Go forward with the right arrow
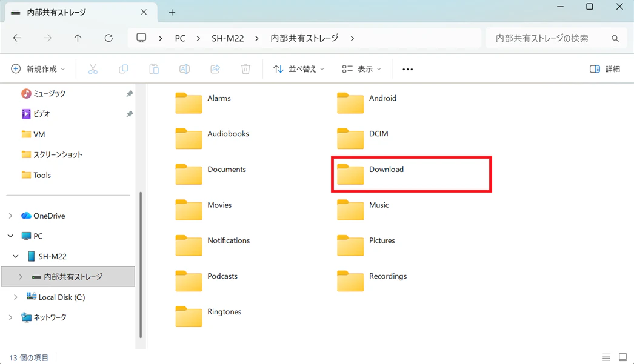Screen dimensions: 634x364 click(47, 38)
